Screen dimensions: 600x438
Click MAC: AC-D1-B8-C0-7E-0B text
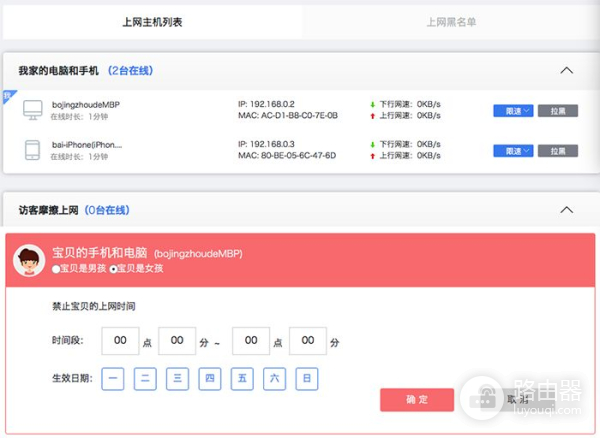tap(288, 116)
